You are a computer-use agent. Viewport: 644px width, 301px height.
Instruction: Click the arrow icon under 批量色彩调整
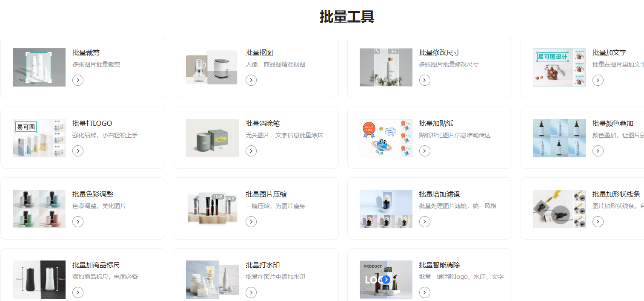pos(78,222)
